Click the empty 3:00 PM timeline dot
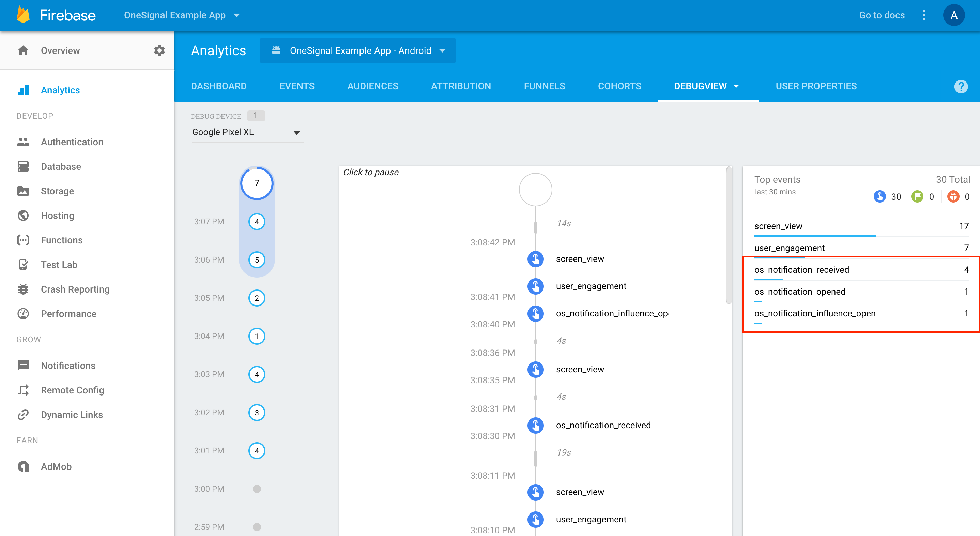This screenshot has height=536, width=980. click(x=257, y=489)
